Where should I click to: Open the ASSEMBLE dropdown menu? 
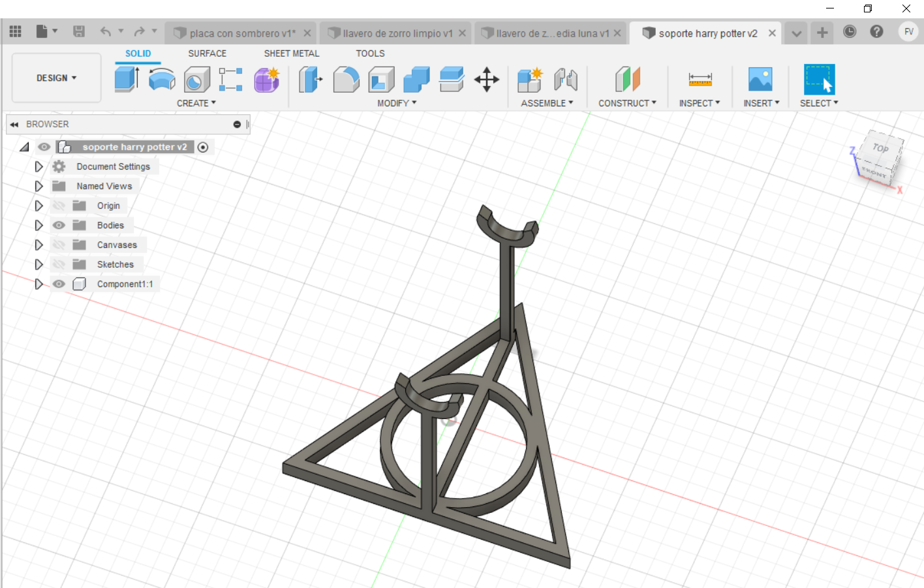(x=547, y=103)
